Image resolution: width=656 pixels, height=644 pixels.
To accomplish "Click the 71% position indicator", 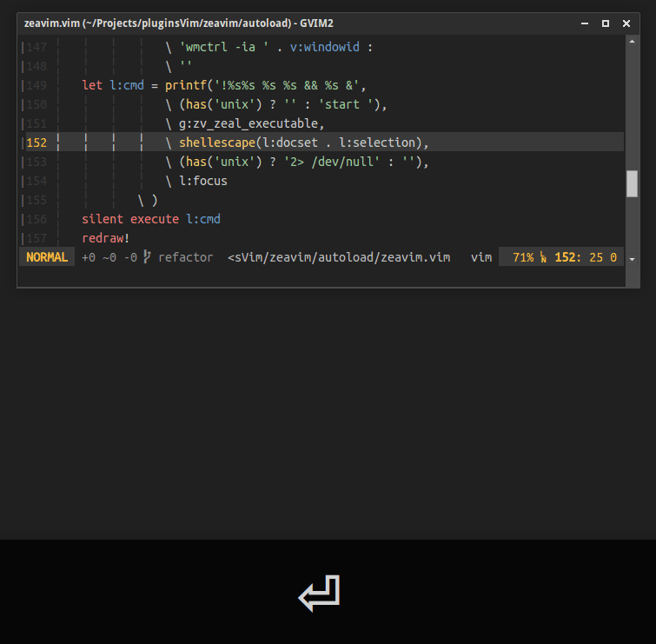I will point(523,257).
